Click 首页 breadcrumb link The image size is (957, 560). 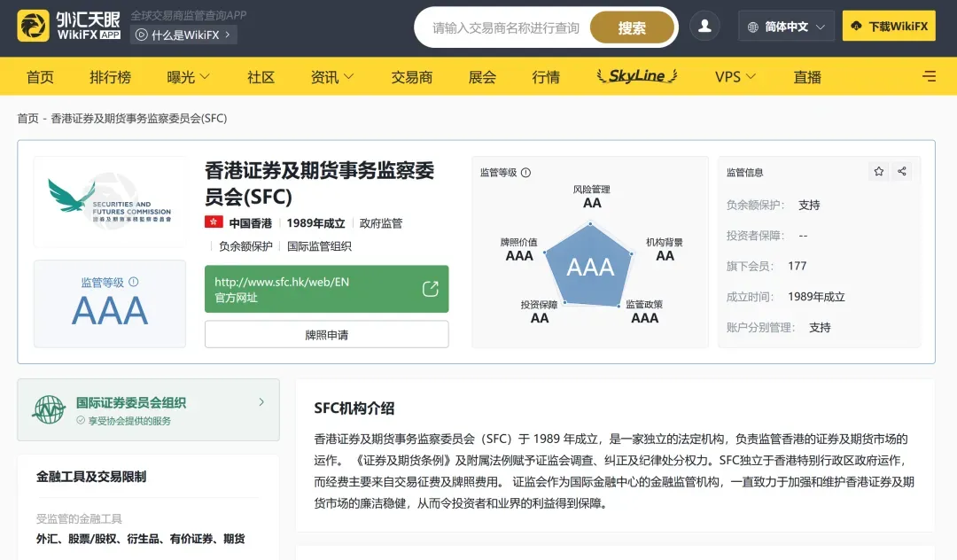27,119
